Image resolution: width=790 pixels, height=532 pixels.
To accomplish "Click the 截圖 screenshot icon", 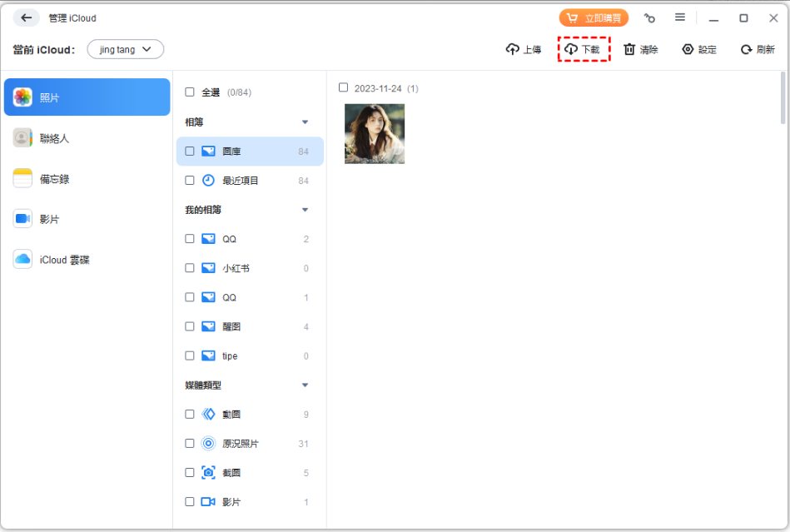I will click(x=209, y=473).
